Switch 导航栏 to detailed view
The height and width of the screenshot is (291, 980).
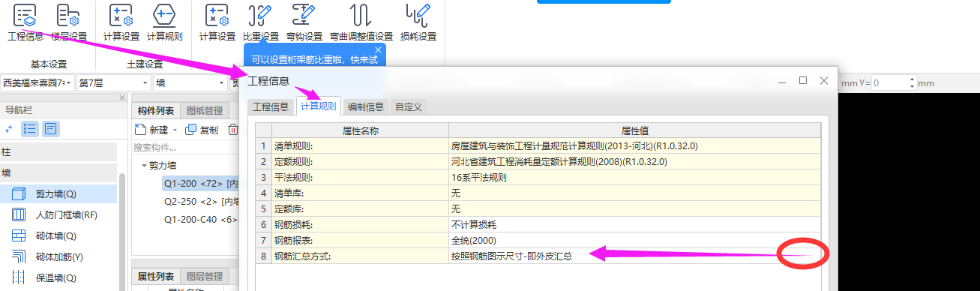[50, 128]
